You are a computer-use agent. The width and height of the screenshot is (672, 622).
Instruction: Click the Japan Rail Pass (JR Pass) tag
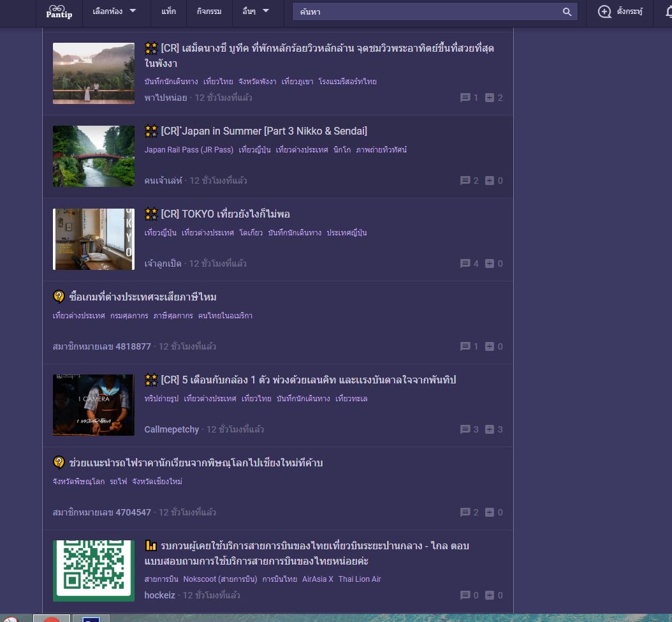click(189, 150)
